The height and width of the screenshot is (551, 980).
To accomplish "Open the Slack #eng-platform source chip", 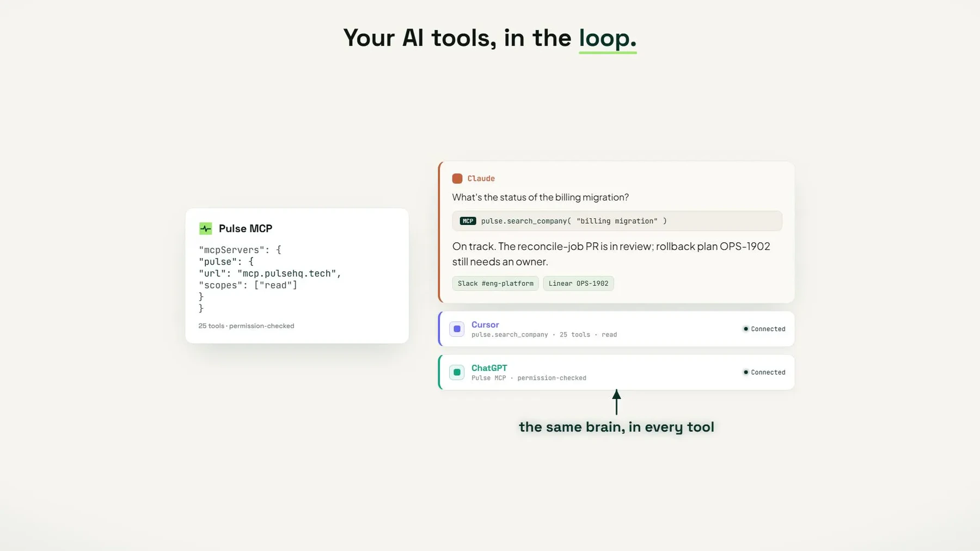I will tap(495, 284).
